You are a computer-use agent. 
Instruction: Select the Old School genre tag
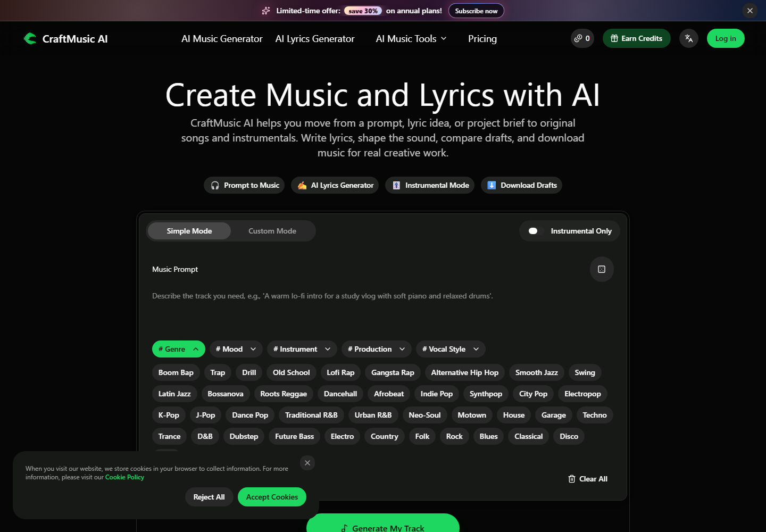[x=292, y=372]
